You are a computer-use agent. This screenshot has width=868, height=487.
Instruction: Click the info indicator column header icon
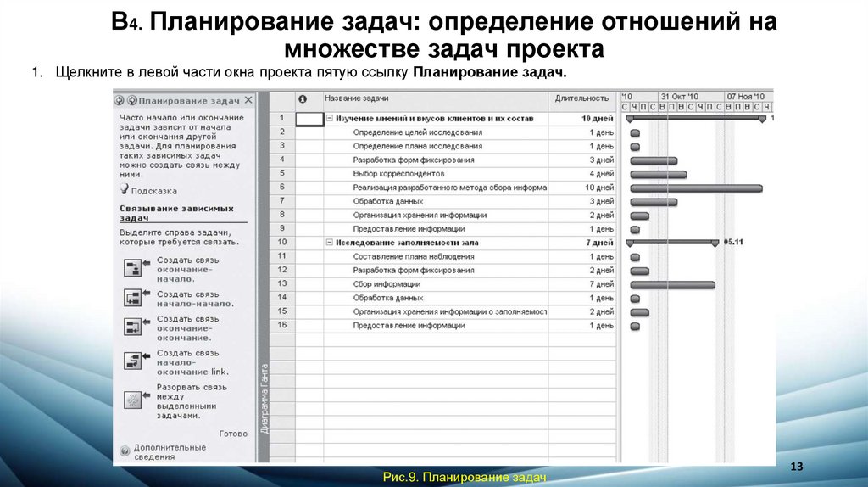303,99
